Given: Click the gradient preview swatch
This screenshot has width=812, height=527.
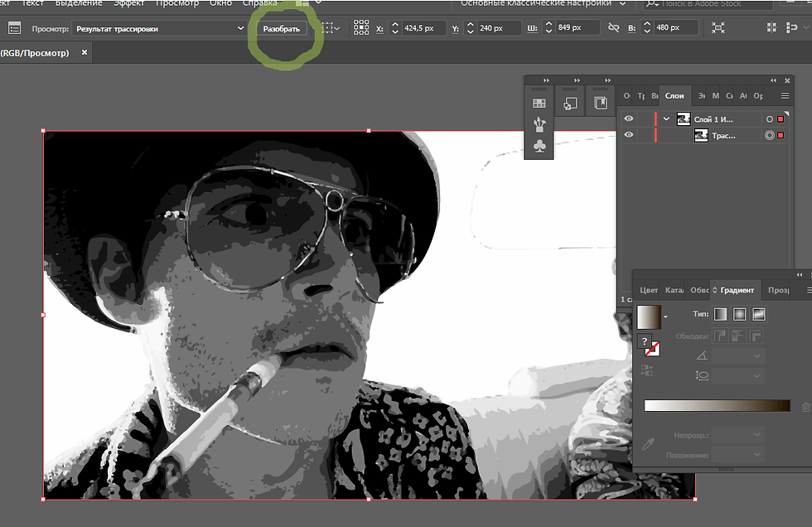Looking at the screenshot, I should click(649, 317).
